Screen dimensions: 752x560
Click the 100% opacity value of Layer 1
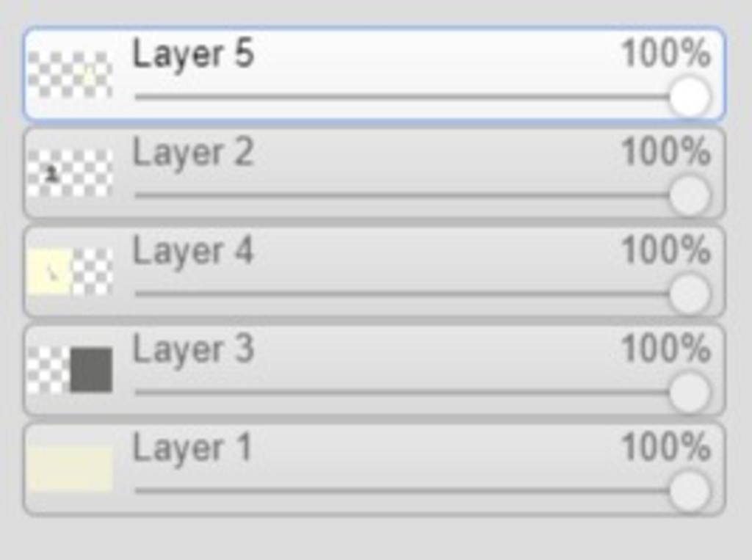665,447
